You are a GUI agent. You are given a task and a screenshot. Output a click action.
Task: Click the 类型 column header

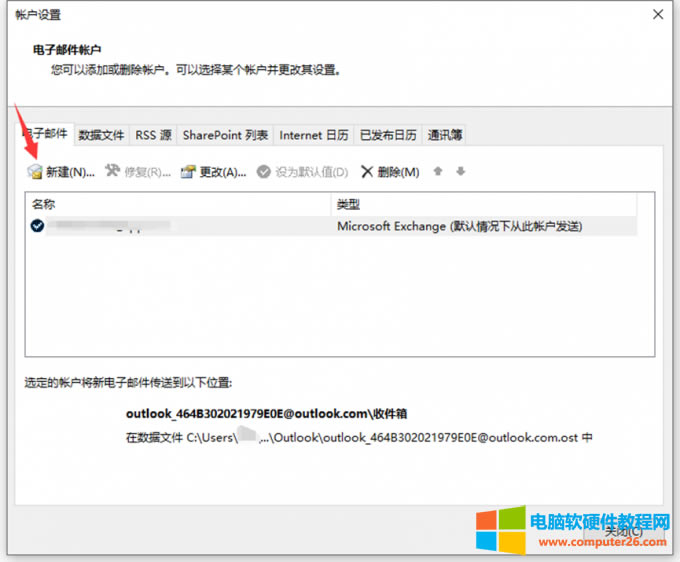pyautogui.click(x=484, y=204)
